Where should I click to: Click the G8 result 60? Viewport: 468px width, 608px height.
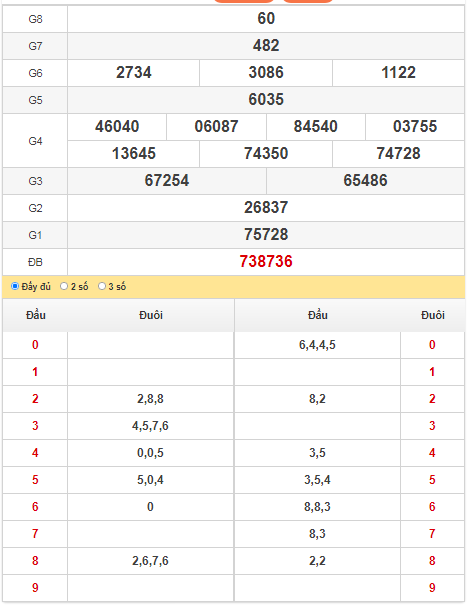[266, 19]
